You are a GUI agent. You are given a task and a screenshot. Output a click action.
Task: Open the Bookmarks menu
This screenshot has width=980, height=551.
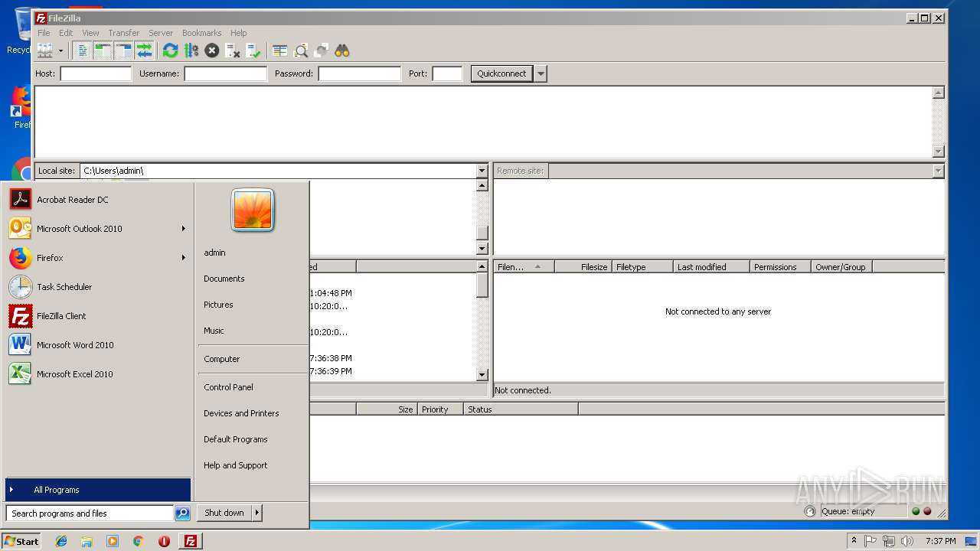[x=201, y=33]
